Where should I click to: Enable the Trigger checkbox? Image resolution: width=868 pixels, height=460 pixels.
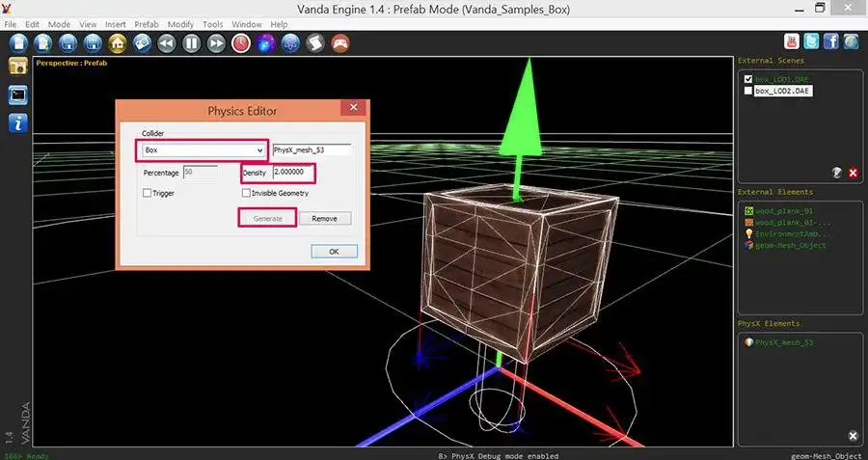tap(147, 193)
